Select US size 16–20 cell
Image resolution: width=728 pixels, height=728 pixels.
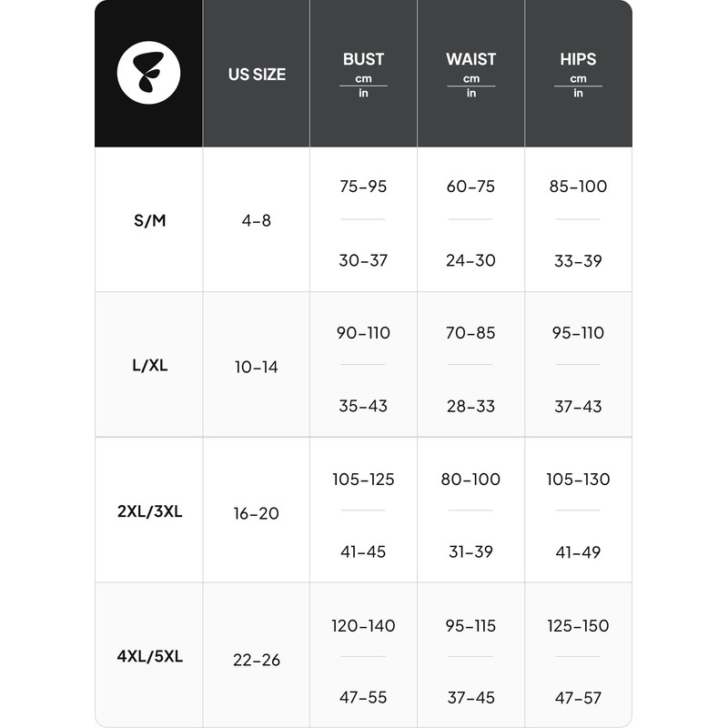(x=256, y=513)
